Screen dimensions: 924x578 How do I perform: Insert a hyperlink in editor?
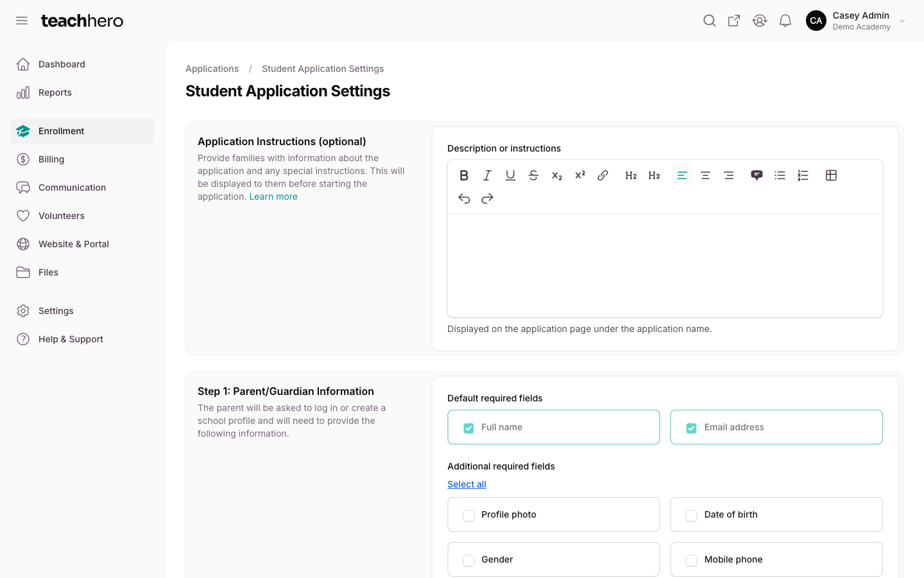tap(603, 175)
